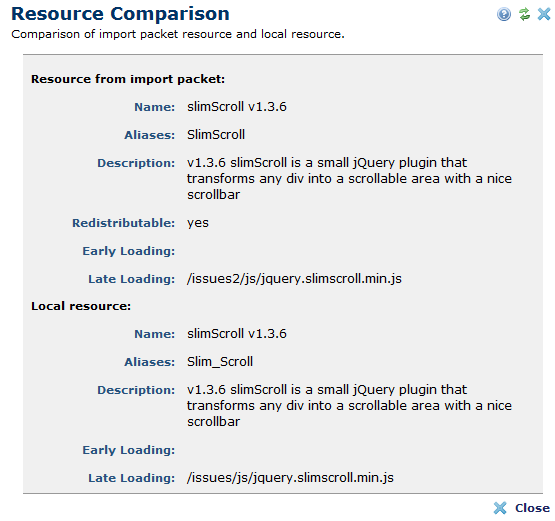The width and height of the screenshot is (555, 521).
Task: Click the green refresh arrows icon
Action: pyautogui.click(x=524, y=14)
